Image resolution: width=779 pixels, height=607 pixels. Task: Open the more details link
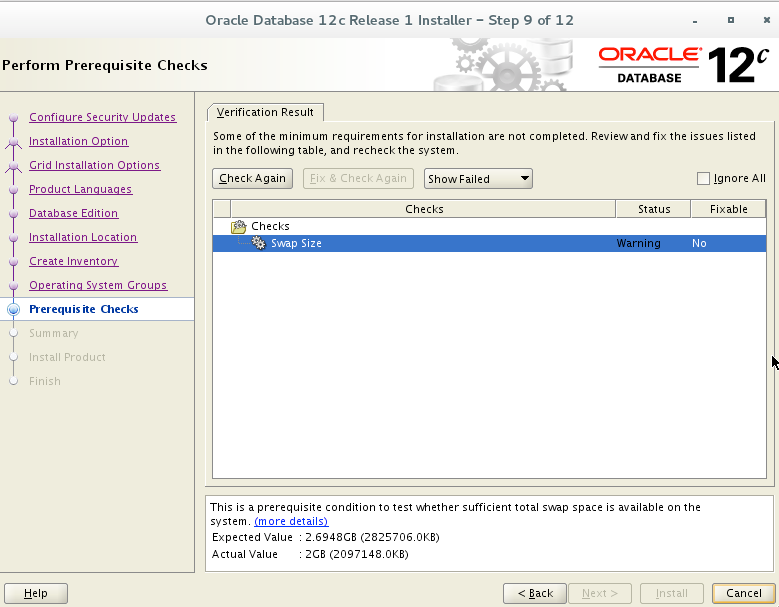tap(291, 522)
